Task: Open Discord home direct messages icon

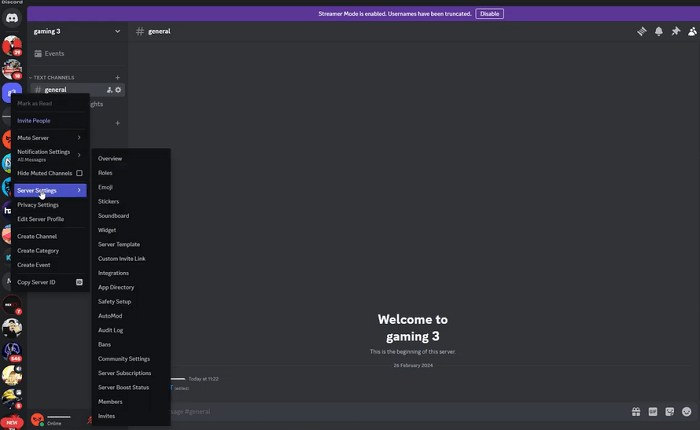Action: (12, 18)
